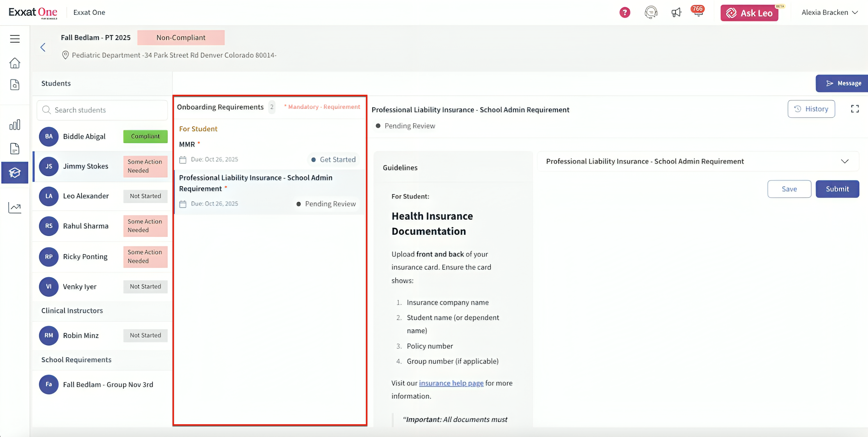Toggle fullscreen expand icon near History
The height and width of the screenshot is (437, 868).
855,109
